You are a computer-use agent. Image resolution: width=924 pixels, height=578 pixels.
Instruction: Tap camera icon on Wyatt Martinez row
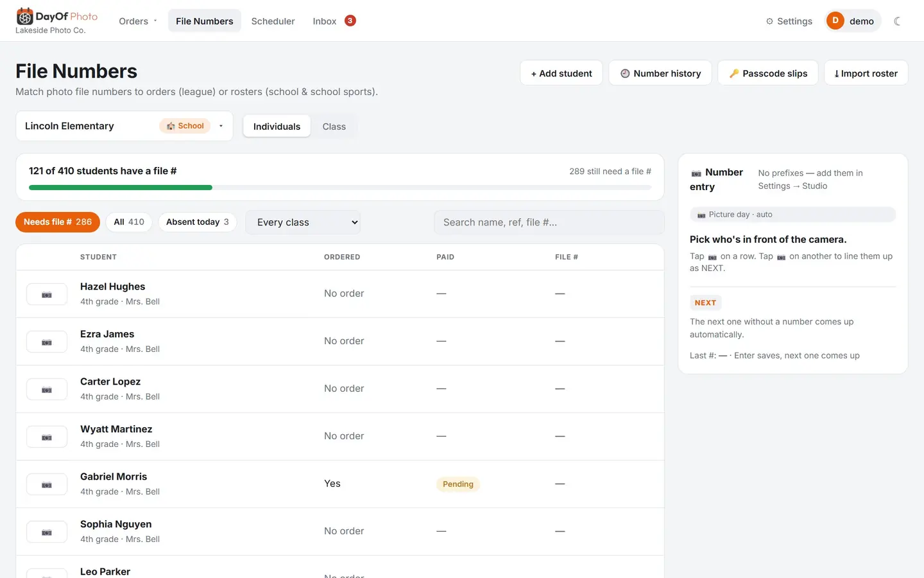coord(47,437)
